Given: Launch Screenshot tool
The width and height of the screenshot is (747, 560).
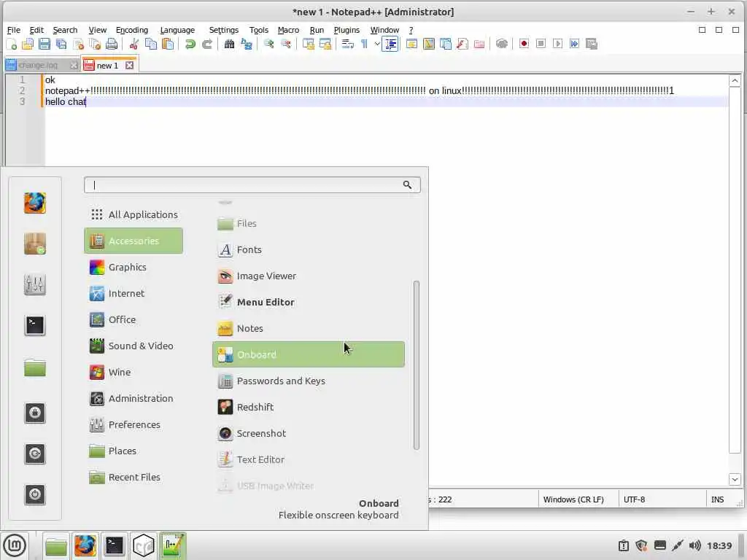Looking at the screenshot, I should [x=309, y=433].
